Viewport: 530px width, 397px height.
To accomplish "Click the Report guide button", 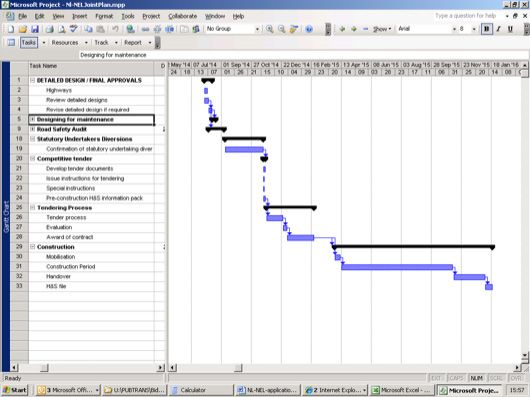I will [133, 43].
